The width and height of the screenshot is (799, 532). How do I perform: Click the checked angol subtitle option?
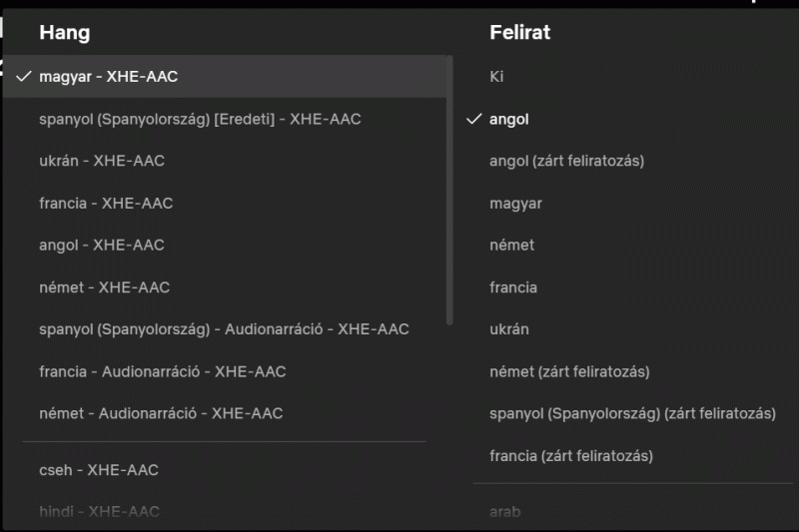pos(509,119)
